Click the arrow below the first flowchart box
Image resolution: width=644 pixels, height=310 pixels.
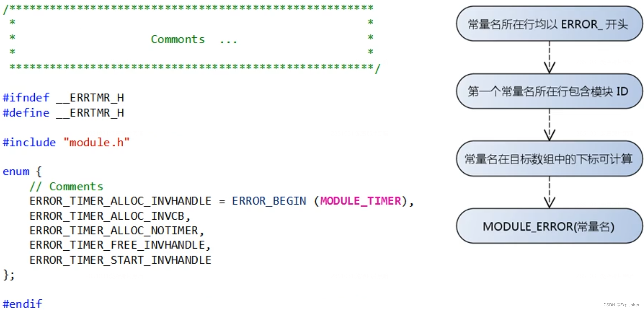tap(549, 58)
